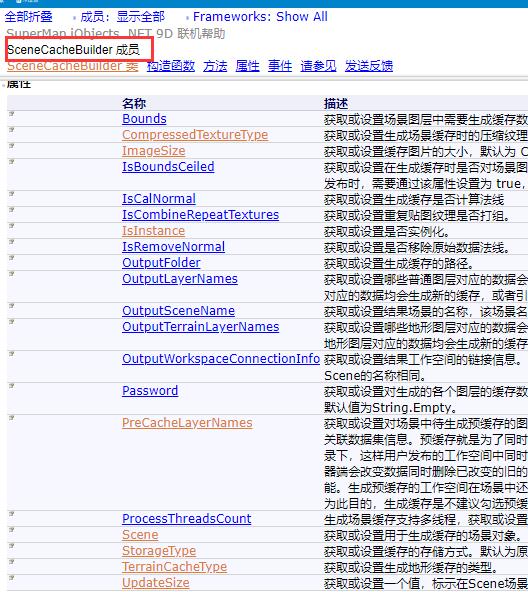Viewport: 528px width, 592px height.
Task: Select text 默认值为String.Empty
Action: [x=391, y=408]
